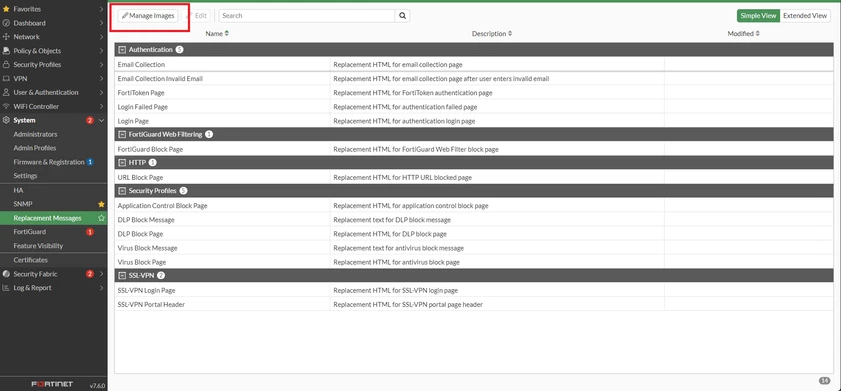Expand the Favorites menu

click(53, 9)
